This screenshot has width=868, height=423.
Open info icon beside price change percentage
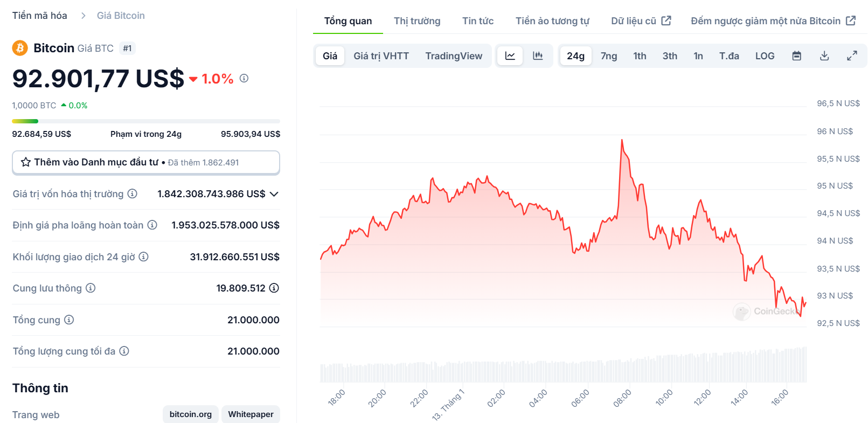coord(244,79)
